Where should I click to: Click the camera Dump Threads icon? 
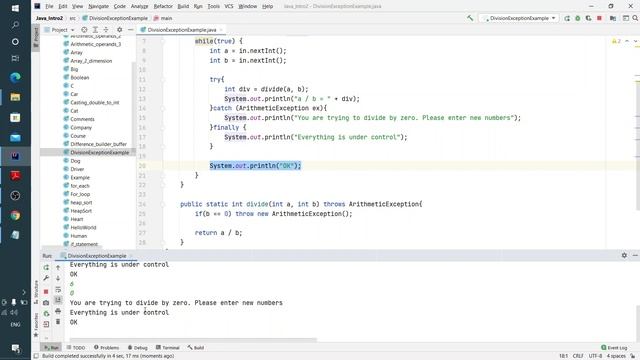click(46, 302)
